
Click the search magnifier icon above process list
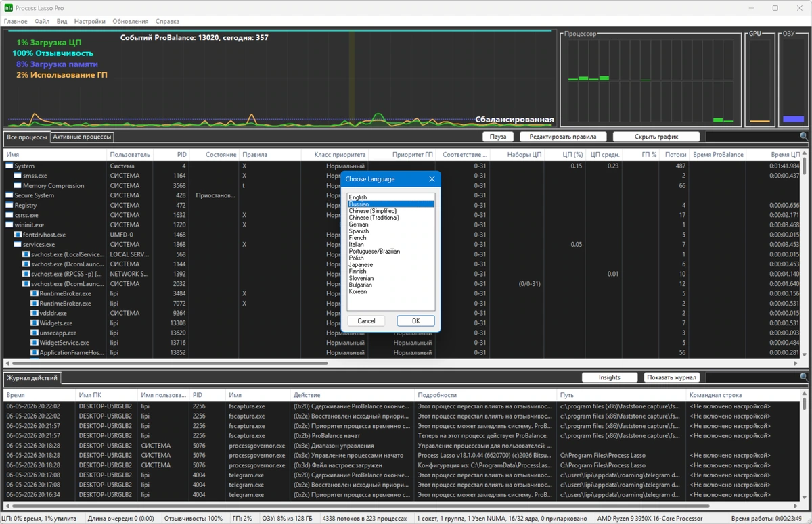pos(804,137)
